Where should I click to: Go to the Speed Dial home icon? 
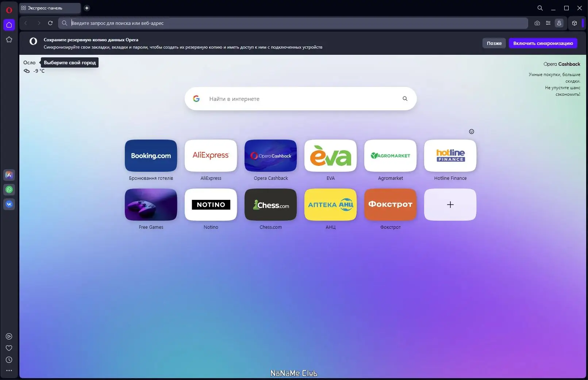point(9,25)
